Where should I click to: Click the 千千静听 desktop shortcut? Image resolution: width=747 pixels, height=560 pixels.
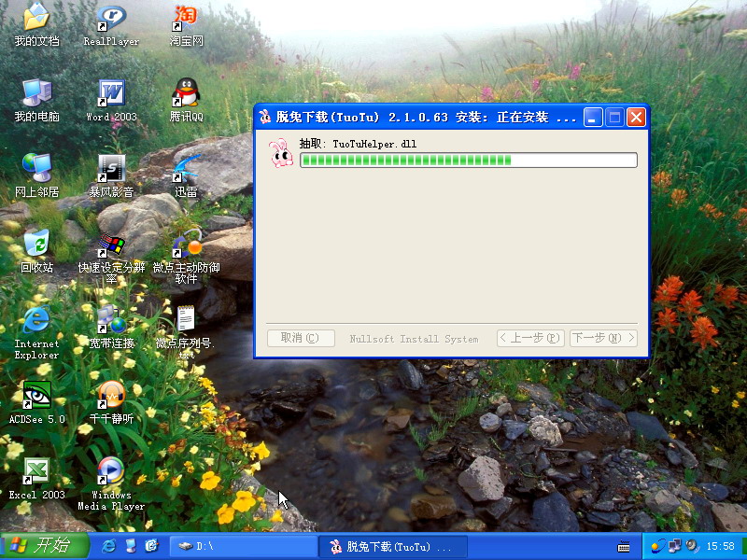[111, 402]
